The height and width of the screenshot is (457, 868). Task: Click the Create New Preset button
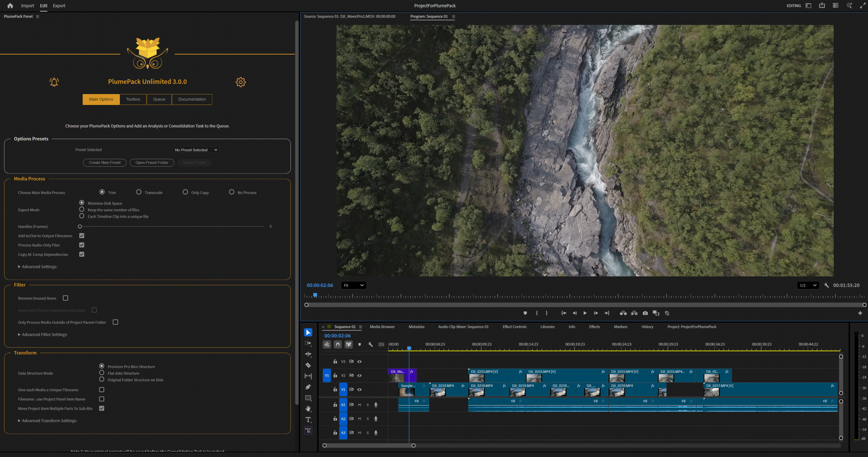tap(105, 163)
